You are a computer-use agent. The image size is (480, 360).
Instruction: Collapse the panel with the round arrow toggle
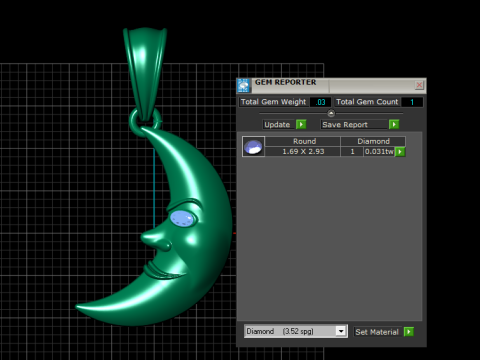[x=331, y=113]
